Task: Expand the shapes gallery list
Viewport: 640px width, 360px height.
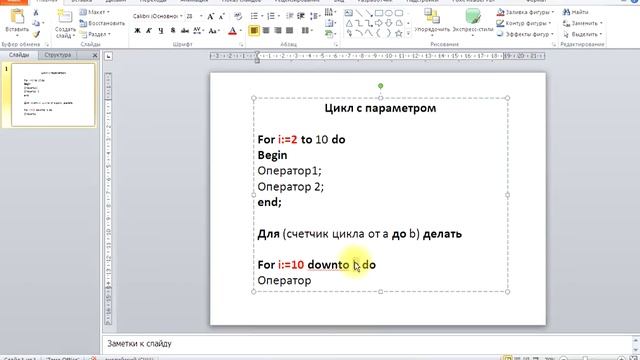Action: 408,34
